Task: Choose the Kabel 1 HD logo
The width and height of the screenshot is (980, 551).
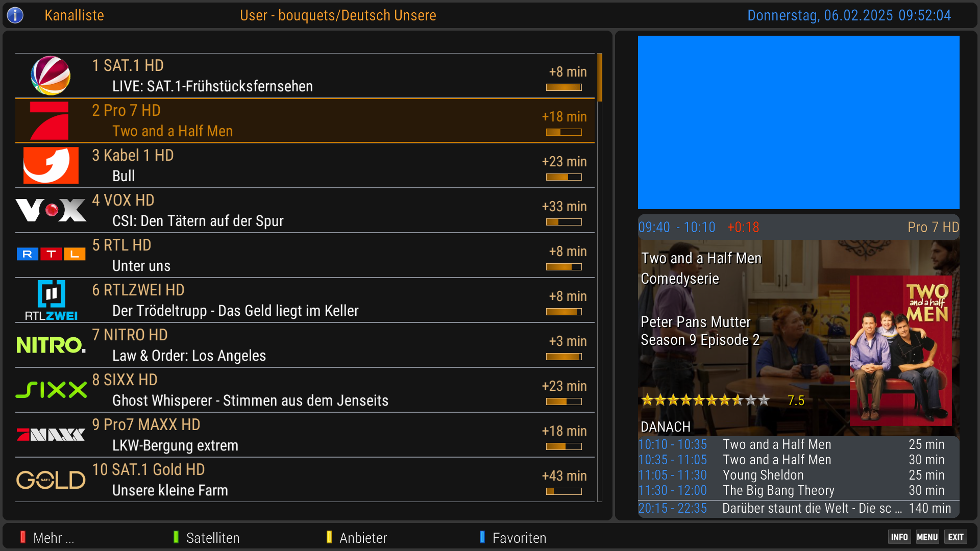Action: [51, 165]
